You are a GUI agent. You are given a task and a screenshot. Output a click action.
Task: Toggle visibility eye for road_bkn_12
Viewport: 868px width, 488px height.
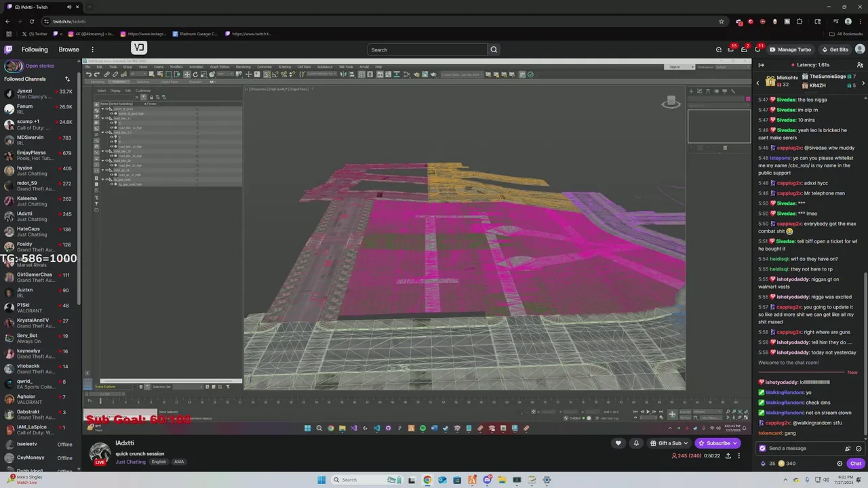(x=107, y=132)
